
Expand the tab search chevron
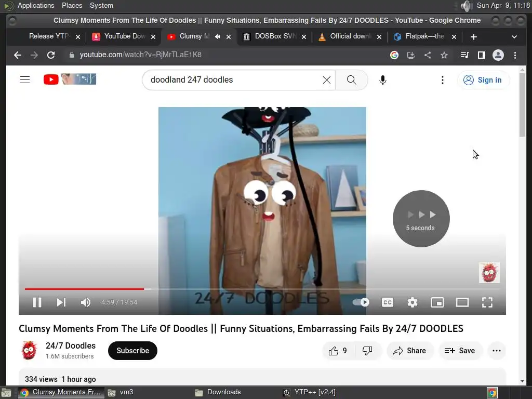click(x=514, y=37)
